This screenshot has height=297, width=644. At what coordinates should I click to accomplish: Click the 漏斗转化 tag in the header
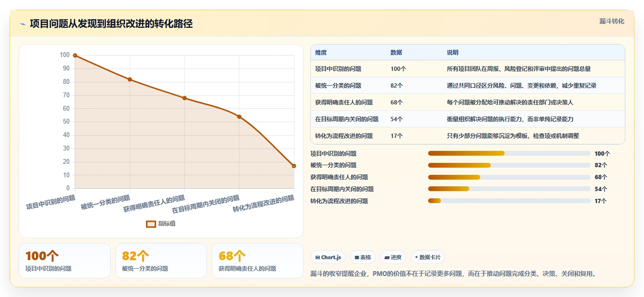(612, 21)
